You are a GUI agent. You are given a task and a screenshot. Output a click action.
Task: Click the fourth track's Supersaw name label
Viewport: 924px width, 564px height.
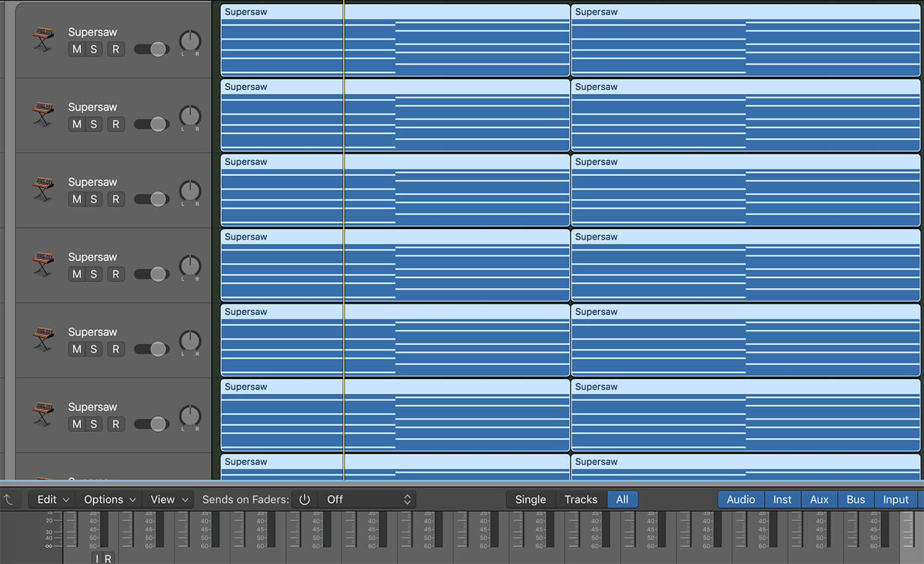(92, 257)
